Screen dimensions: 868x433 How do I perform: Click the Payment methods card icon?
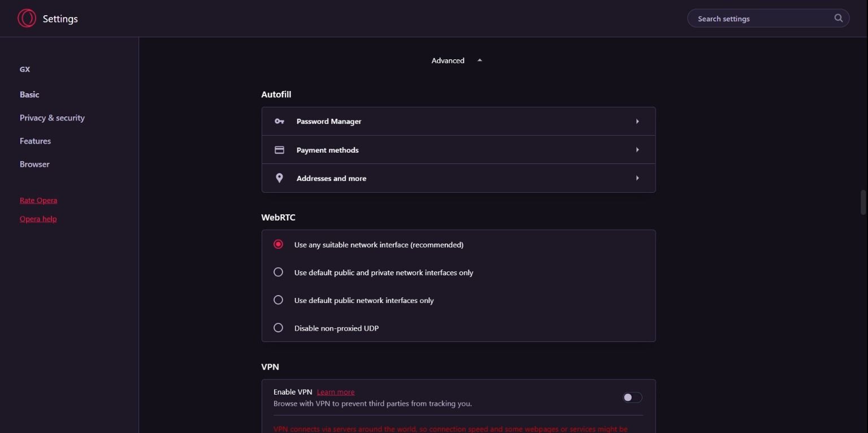click(x=279, y=150)
